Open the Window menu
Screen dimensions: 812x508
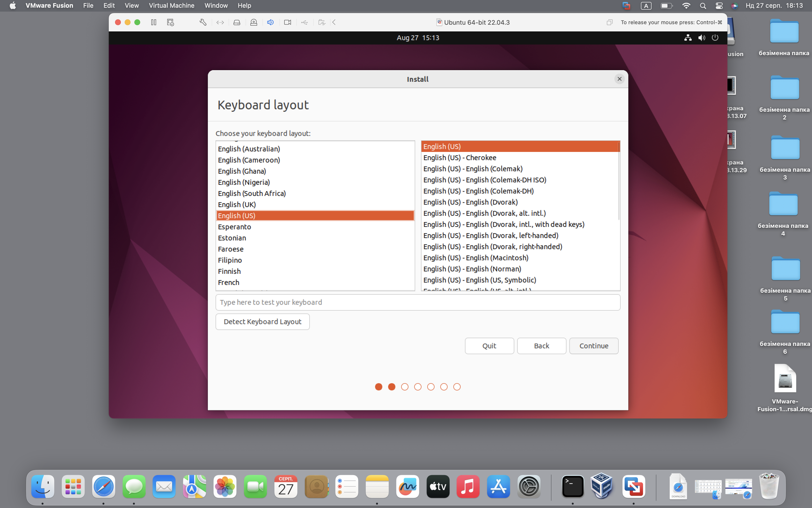click(216, 5)
